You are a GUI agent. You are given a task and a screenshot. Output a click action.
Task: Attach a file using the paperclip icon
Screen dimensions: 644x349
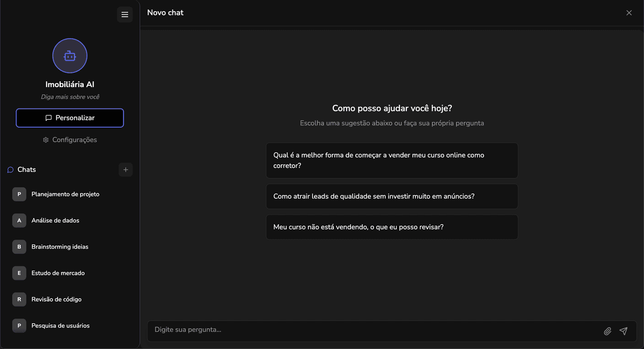point(608,331)
